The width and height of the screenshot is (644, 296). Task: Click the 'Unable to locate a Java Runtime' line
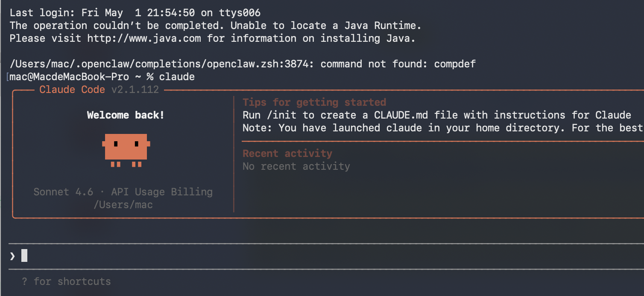pos(216,26)
